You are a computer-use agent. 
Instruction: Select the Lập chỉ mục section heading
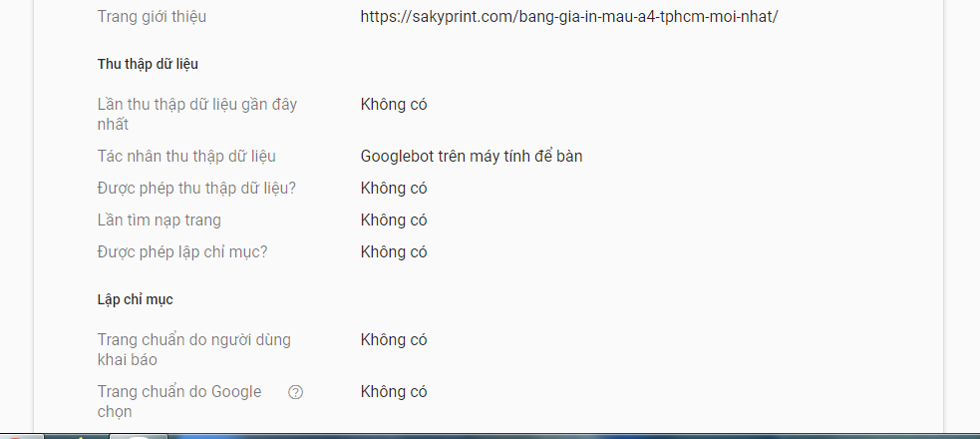135,299
